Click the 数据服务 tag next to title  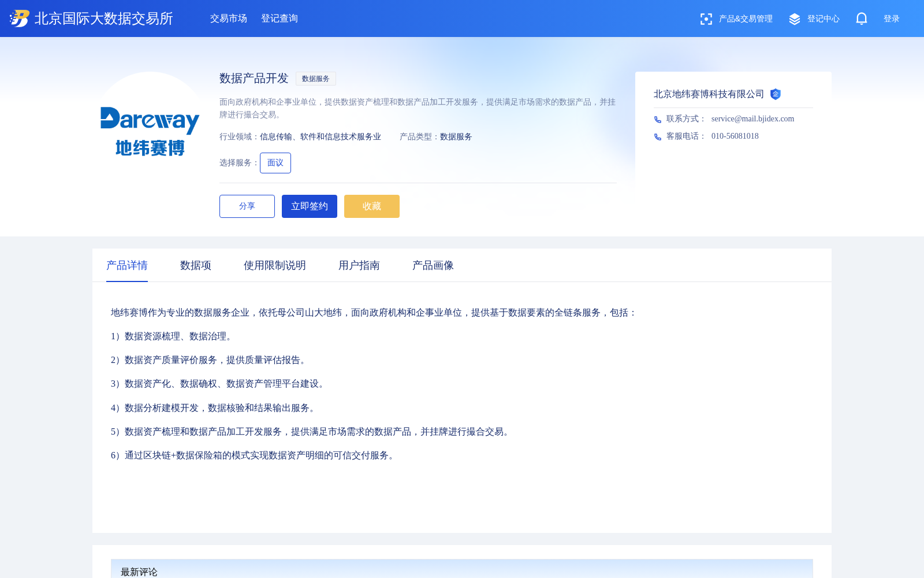tap(316, 79)
